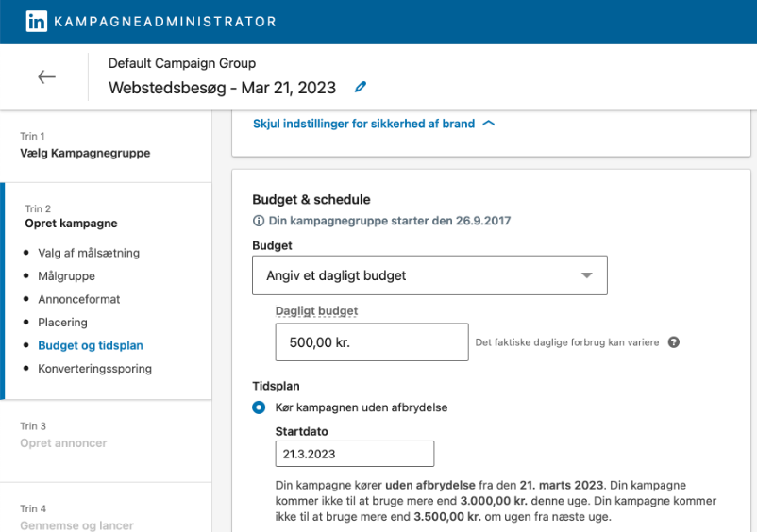The image size is (757, 532).
Task: Click 'KAMPAGNEADMINISTRATOR' header title
Action: (x=165, y=22)
